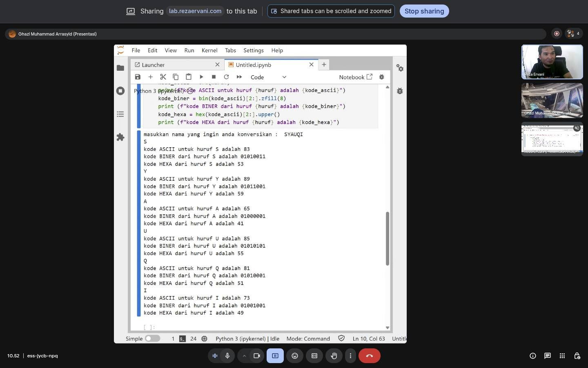
Task: Close the Launcher tab
Action: coord(217,65)
